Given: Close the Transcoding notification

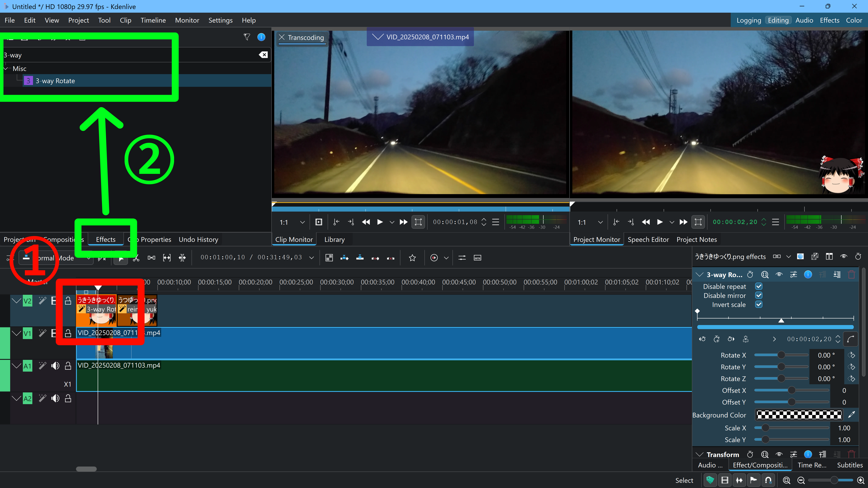Looking at the screenshot, I should click(x=282, y=37).
